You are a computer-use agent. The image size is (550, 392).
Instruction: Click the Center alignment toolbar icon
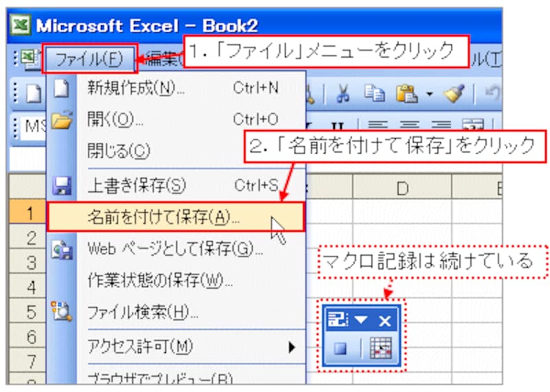(409, 125)
